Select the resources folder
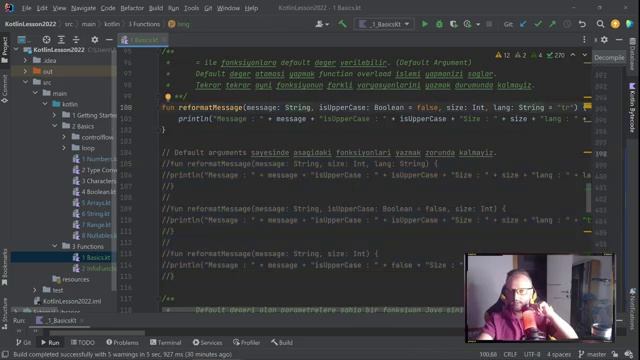 click(71, 280)
